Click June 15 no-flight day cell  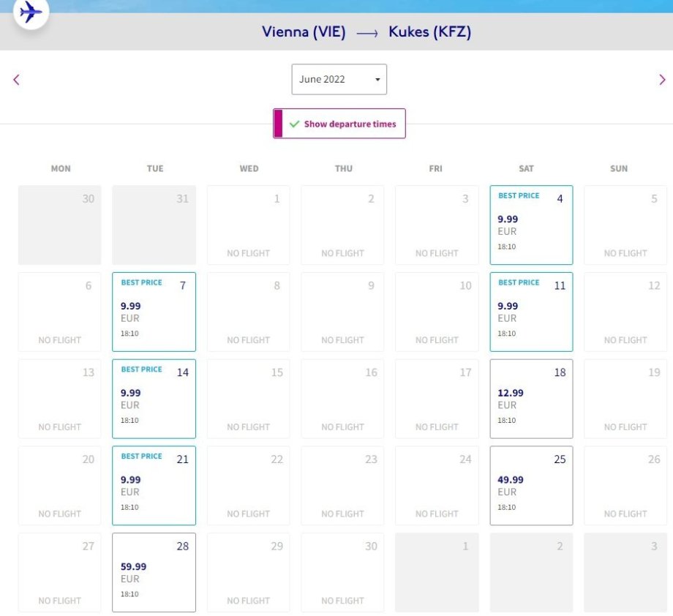click(248, 399)
